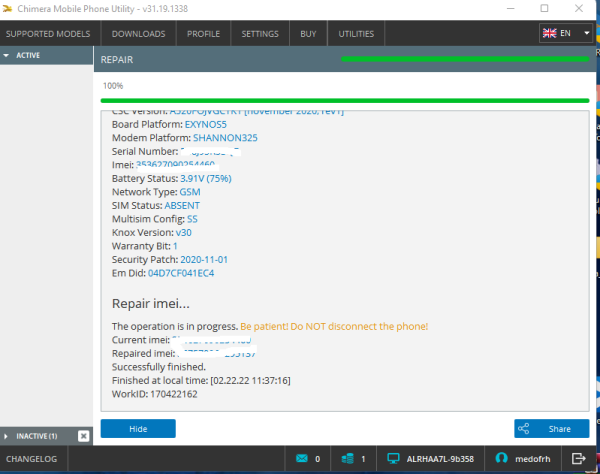Click the credits database icon
Screen dimensions: 600x474
click(347, 458)
